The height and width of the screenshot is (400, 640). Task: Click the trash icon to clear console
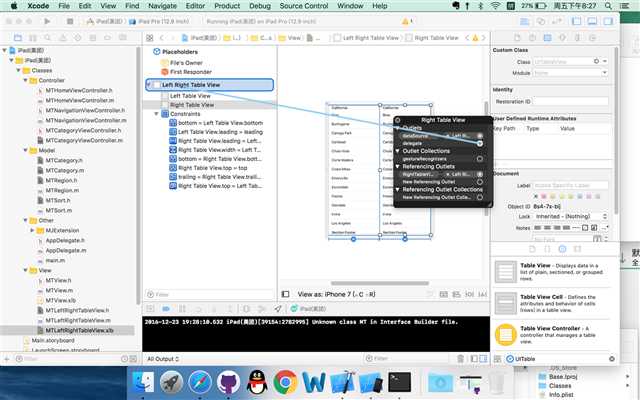tap(460, 358)
